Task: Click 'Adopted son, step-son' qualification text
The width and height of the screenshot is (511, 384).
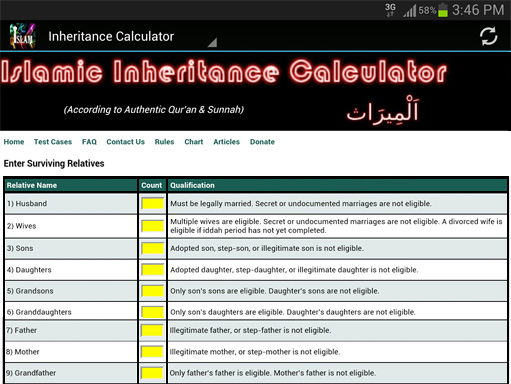Action: pos(267,248)
